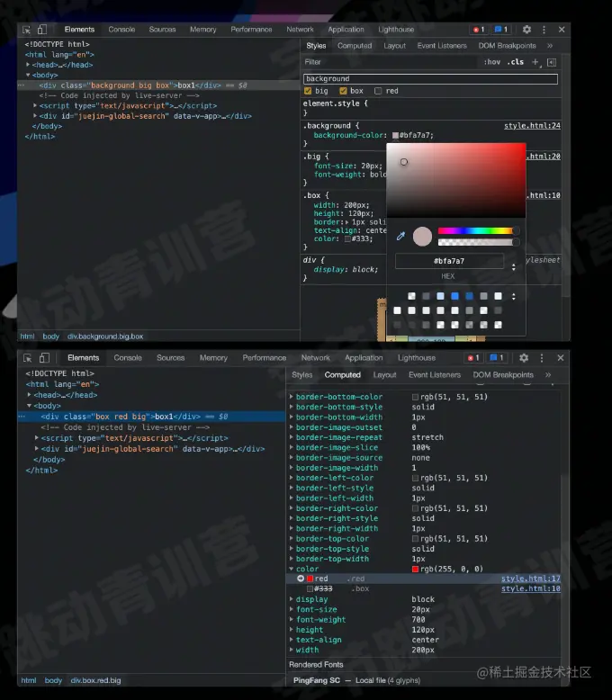Click red swatch beside rgb(255, 0, 0)

[x=415, y=570]
